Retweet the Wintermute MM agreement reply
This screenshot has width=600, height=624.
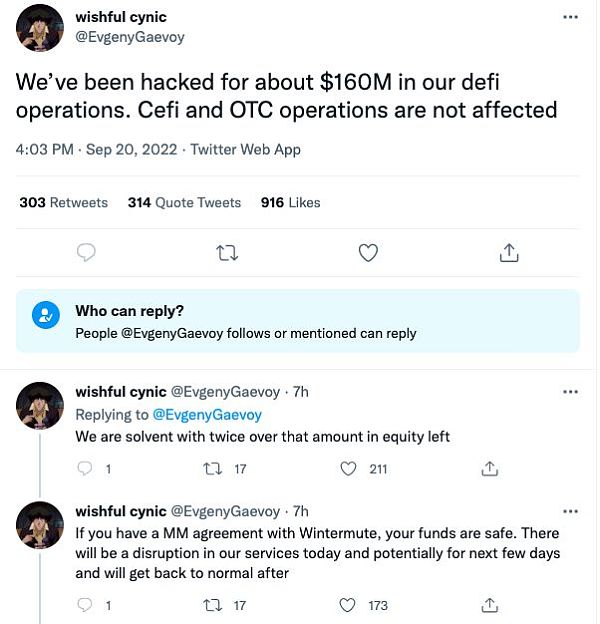(212, 605)
